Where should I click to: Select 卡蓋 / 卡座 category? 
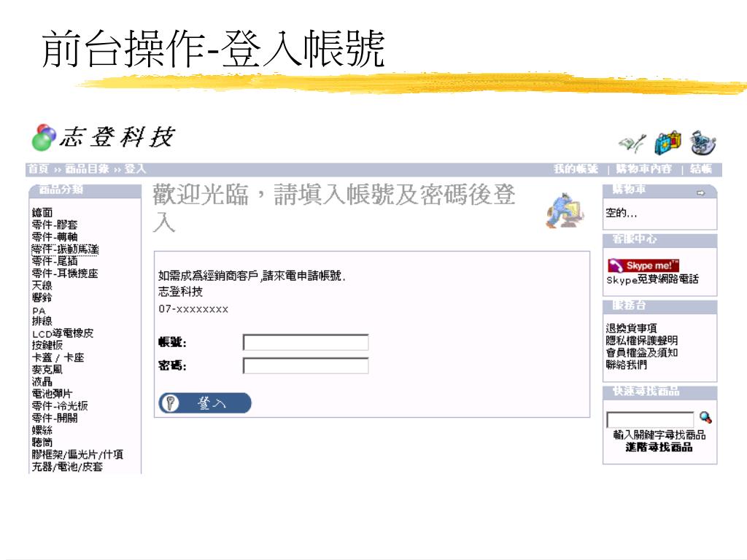click(58, 357)
